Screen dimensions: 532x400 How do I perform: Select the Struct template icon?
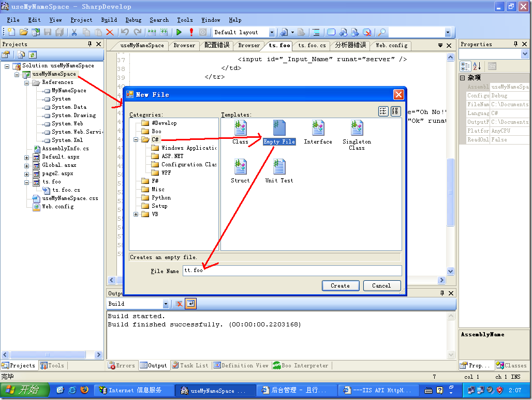pyautogui.click(x=240, y=167)
